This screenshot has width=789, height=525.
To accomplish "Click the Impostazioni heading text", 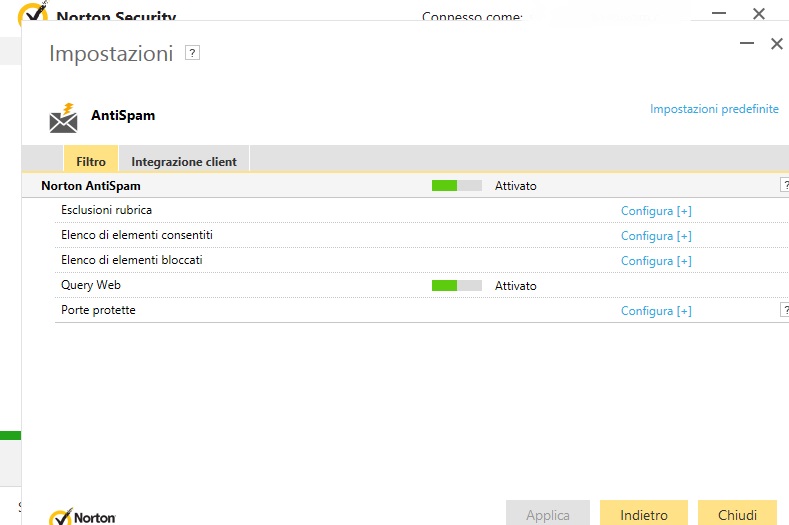I will point(111,53).
